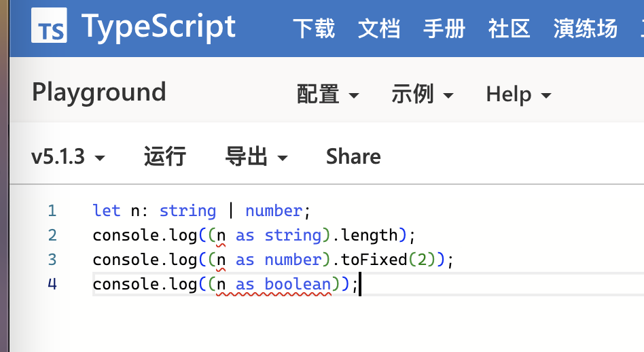Place cursor on '.length' in line 2
Image resolution: width=644 pixels, height=352 pixels.
coord(365,236)
